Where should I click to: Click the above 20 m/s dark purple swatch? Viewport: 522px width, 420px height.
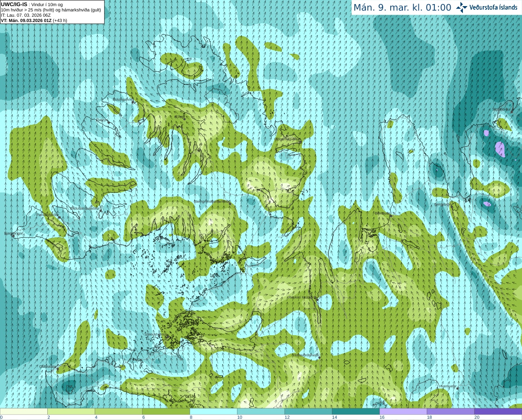[x=498, y=411]
